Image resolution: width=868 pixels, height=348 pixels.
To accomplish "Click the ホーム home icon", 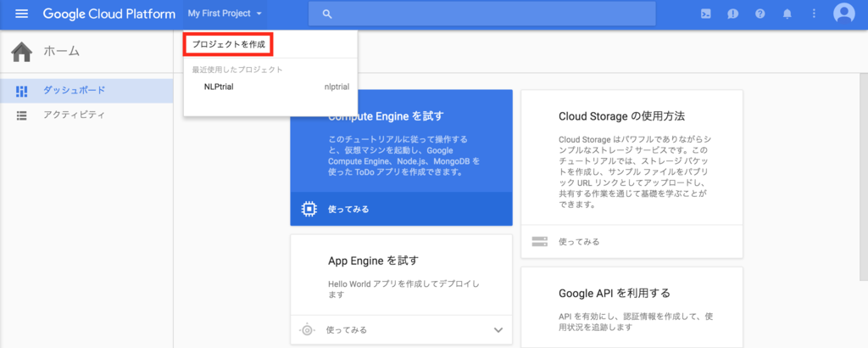I will coord(21,52).
